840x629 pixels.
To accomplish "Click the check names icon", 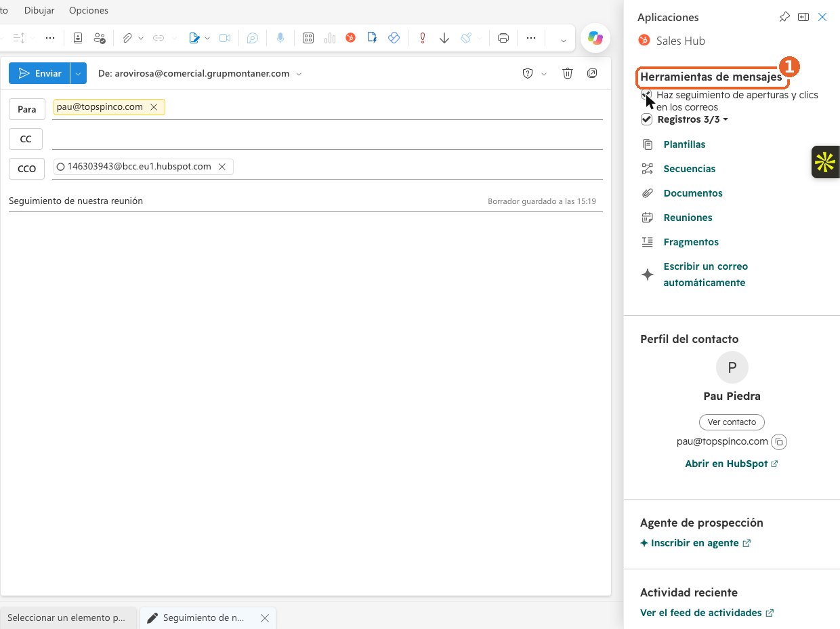I will click(100, 38).
